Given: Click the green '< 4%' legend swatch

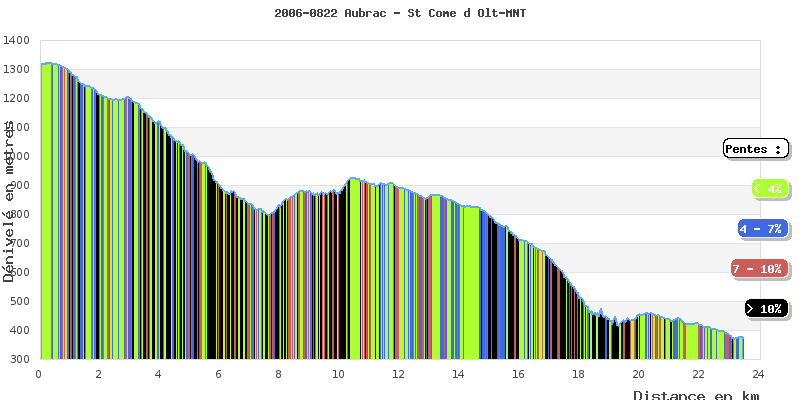Looking at the screenshot, I should [x=768, y=188].
